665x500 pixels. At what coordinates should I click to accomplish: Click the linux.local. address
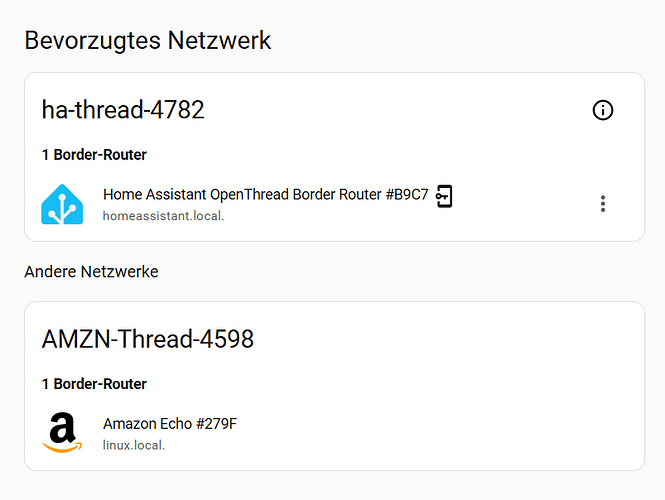pos(134,445)
